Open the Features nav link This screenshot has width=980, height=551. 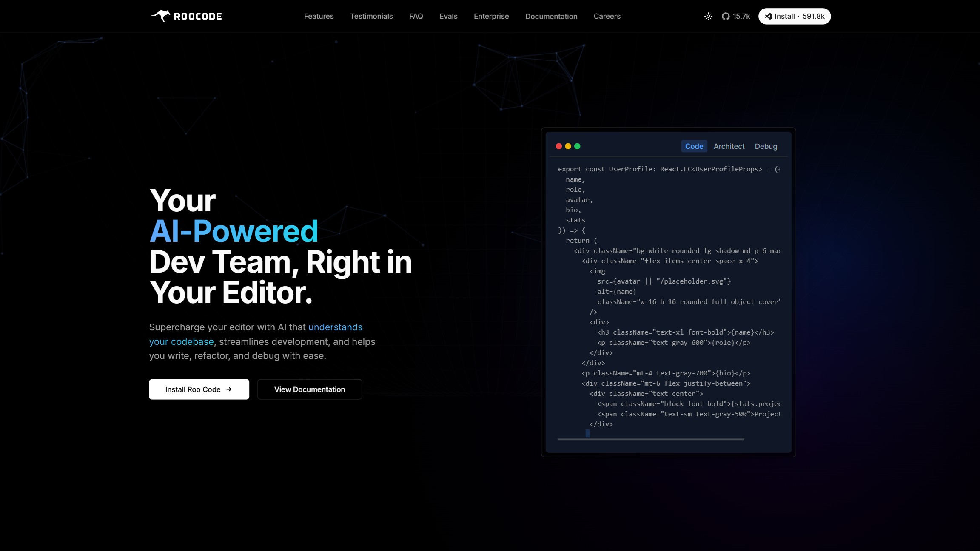(x=319, y=16)
